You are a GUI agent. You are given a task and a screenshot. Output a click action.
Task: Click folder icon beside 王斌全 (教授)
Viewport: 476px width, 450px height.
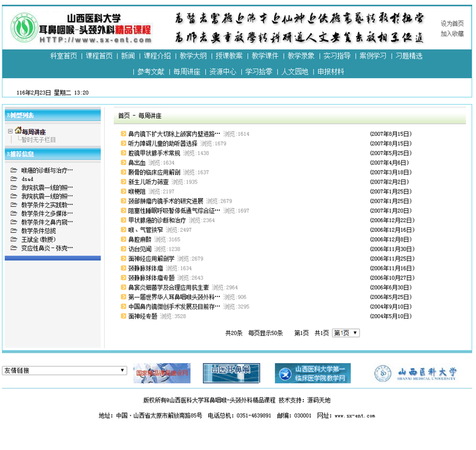click(14, 239)
